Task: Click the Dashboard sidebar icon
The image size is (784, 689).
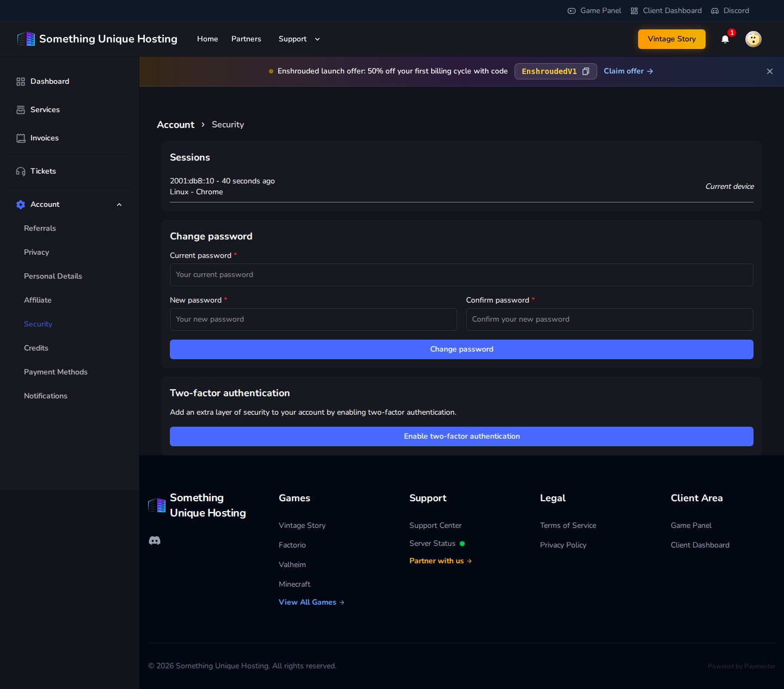Action: (21, 82)
